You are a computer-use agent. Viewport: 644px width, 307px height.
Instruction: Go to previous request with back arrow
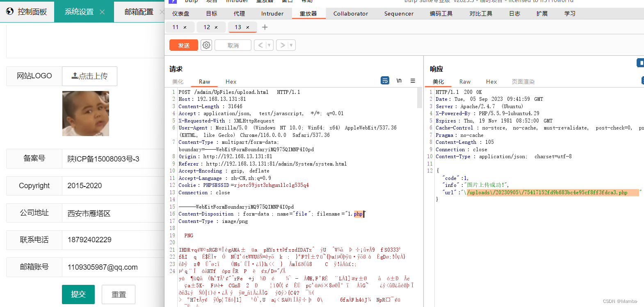[260, 45]
